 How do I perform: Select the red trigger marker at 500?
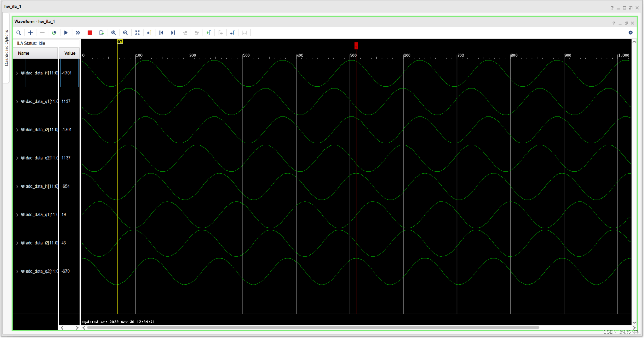[356, 46]
